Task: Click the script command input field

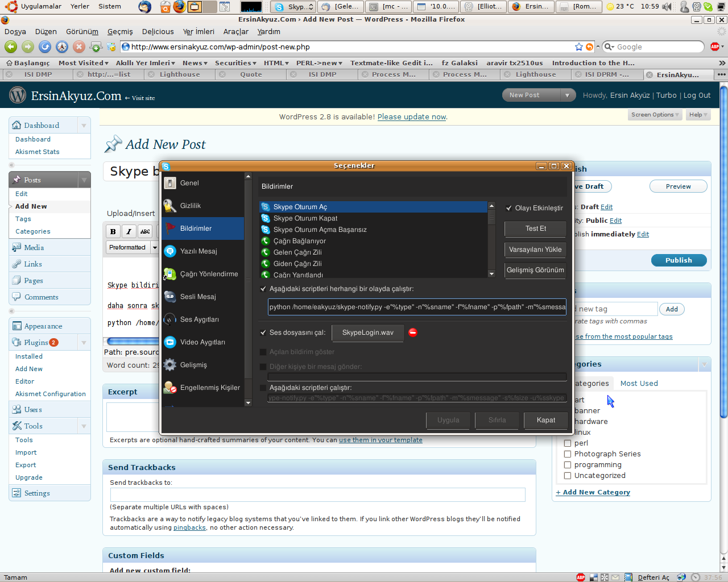Action: 417,307
